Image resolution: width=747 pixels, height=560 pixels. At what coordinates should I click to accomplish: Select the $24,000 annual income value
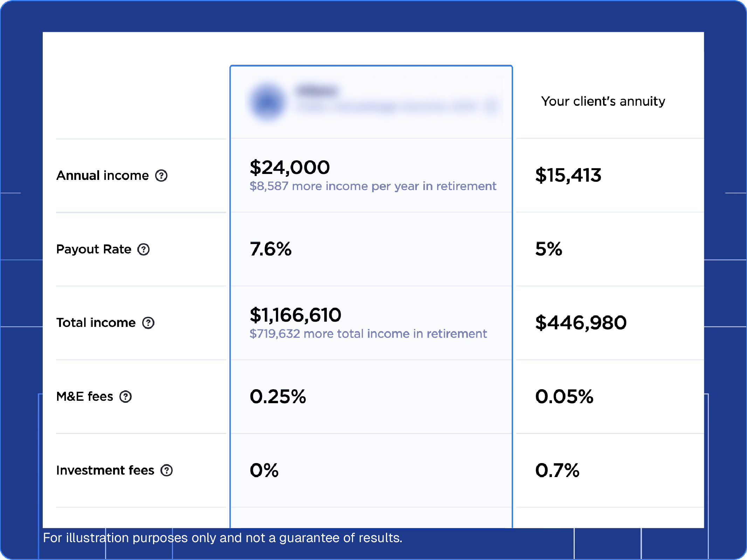click(x=289, y=168)
